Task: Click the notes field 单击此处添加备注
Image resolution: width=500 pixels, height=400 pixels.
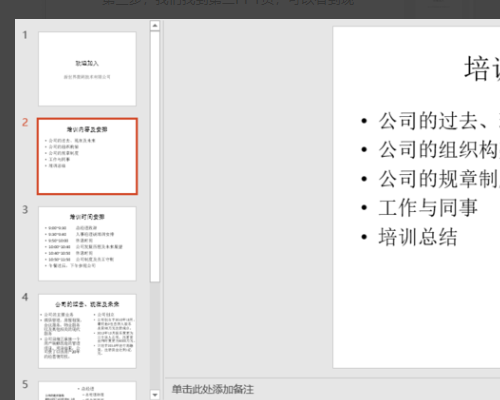Action: (x=213, y=389)
